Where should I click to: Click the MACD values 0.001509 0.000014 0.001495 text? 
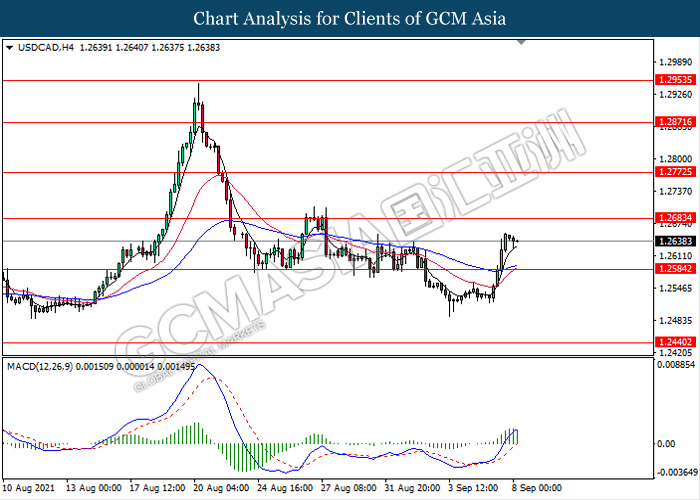[135, 367]
